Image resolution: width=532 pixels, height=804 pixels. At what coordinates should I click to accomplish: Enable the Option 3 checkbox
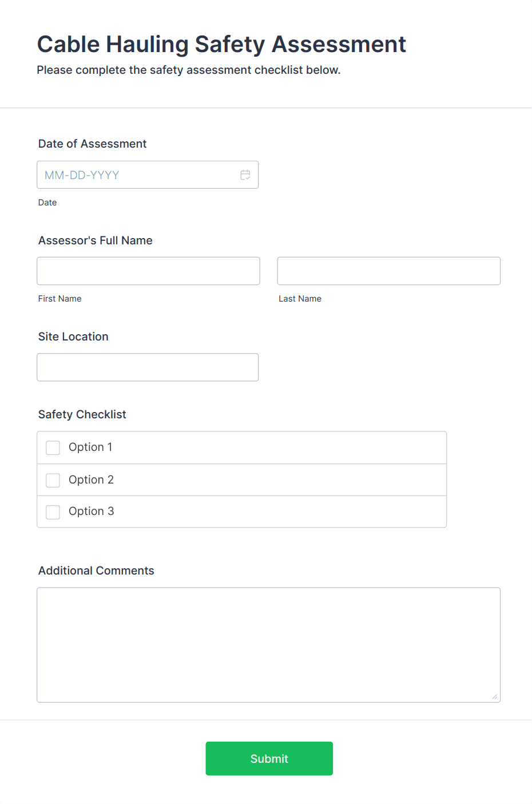coord(53,512)
